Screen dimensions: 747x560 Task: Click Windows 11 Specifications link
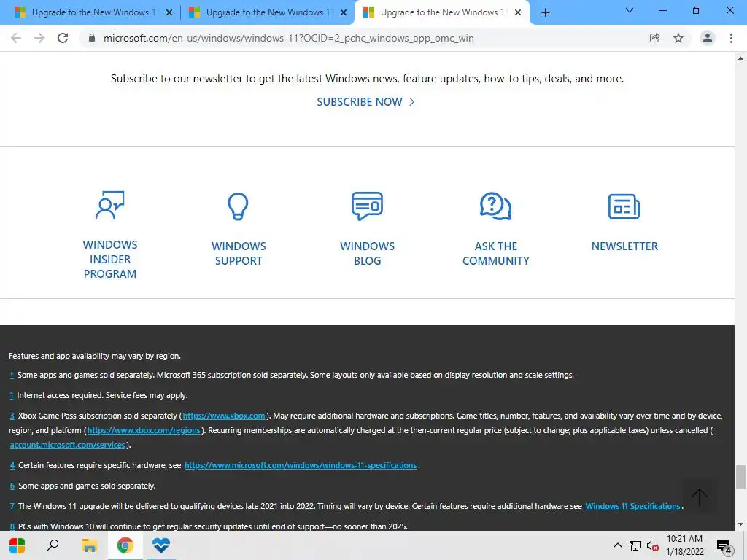pos(632,506)
